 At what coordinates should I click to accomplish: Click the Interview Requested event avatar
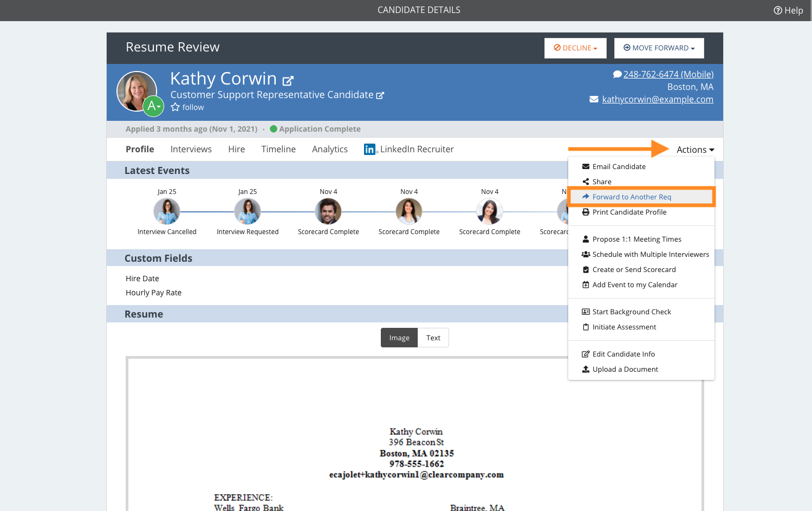248,211
